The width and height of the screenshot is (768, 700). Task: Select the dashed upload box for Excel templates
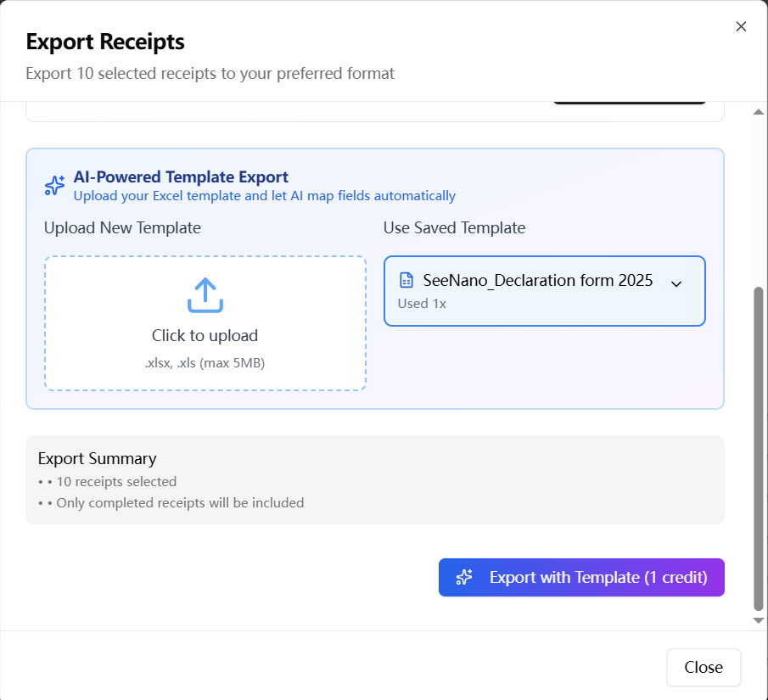point(205,322)
